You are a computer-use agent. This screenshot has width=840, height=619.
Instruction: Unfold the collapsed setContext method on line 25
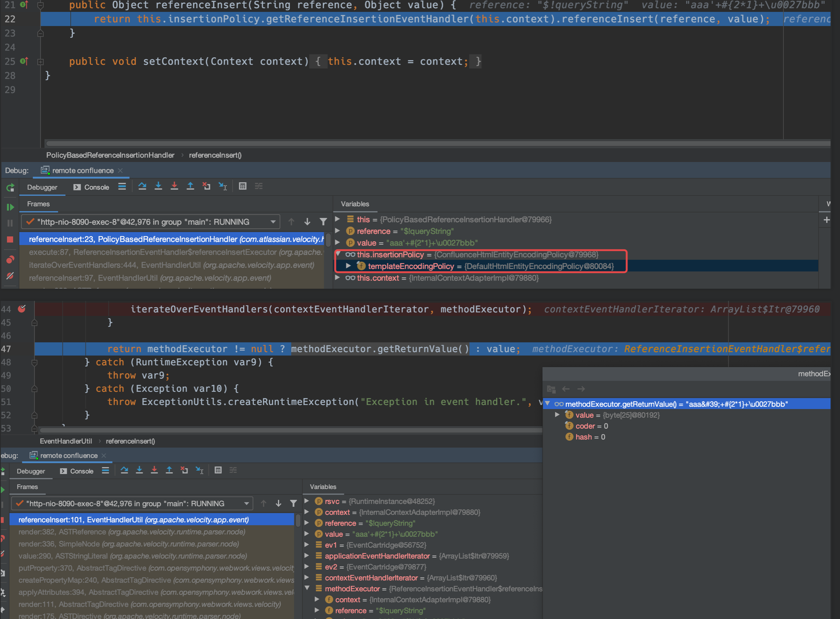coord(40,62)
